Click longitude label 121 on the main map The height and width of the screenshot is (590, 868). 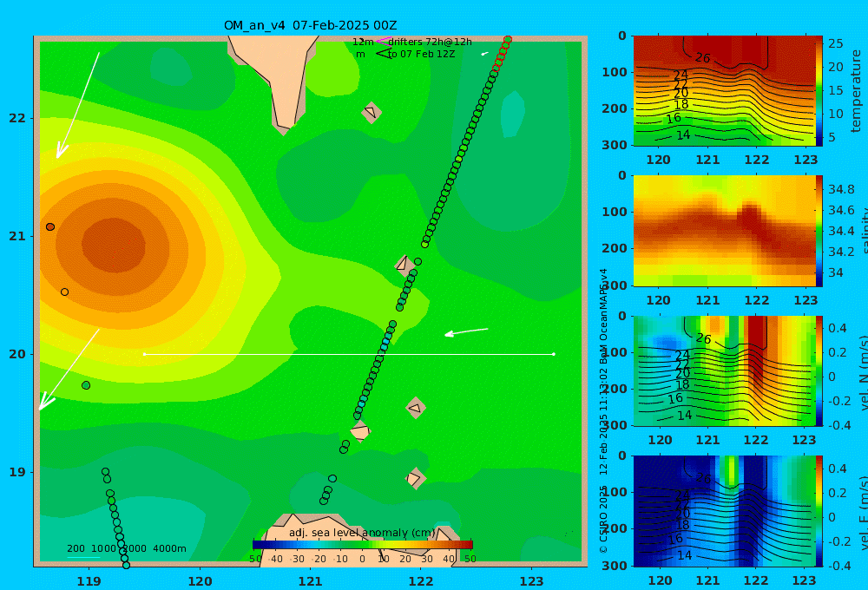tap(310, 581)
